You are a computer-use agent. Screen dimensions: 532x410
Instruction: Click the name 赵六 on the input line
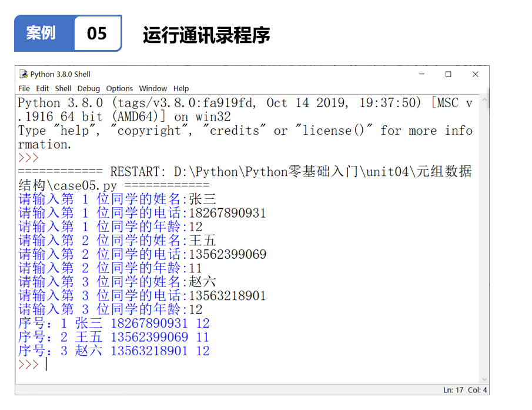(x=202, y=282)
